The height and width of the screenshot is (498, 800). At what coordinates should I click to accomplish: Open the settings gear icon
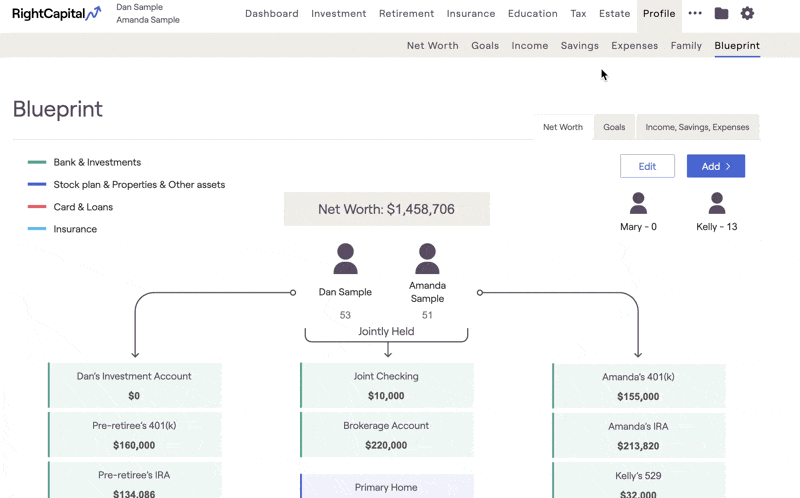click(747, 14)
